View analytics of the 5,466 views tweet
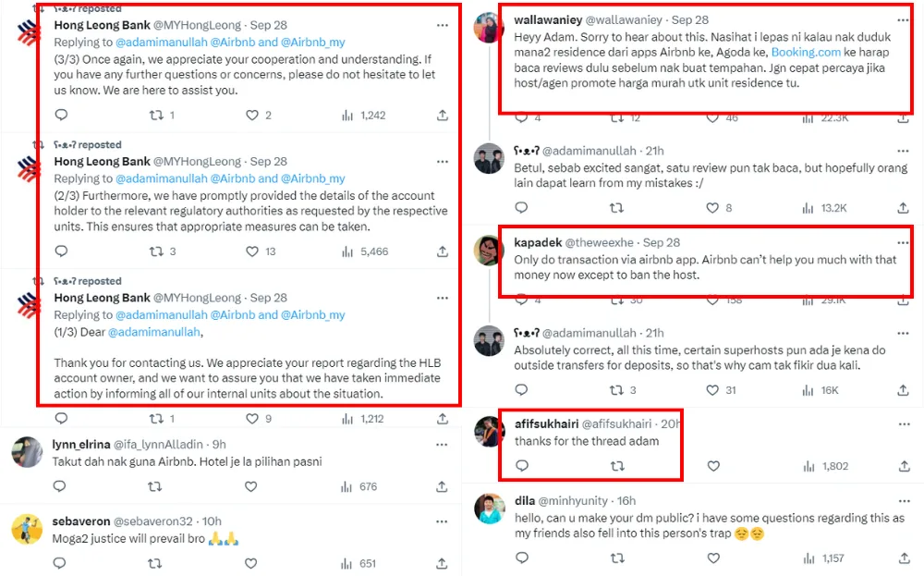 coord(347,251)
